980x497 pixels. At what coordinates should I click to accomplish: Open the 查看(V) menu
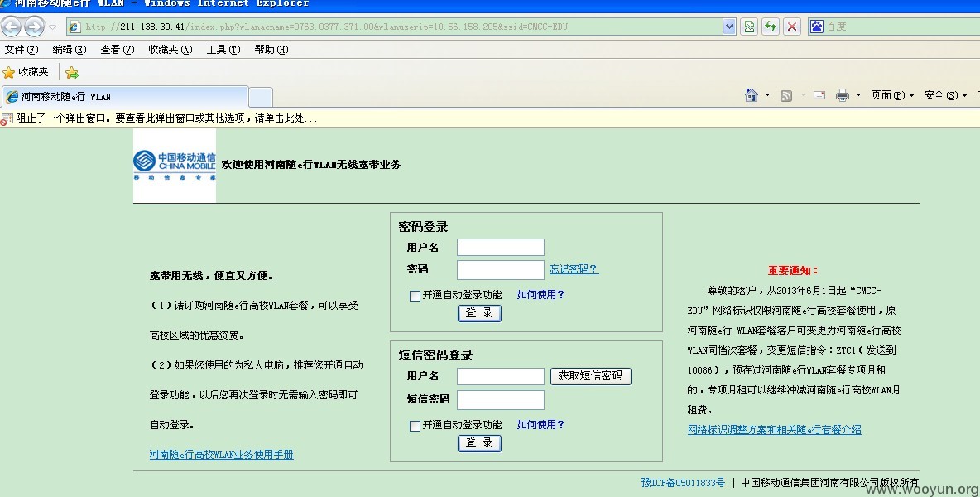[118, 50]
